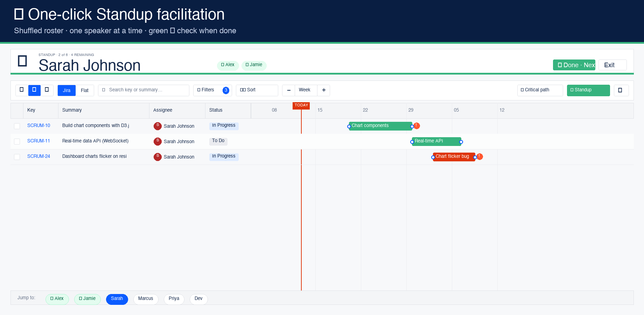Screen dimensions: 644x315
Task: Click the alert icon on Chart flicker bug
Action: coord(479,157)
